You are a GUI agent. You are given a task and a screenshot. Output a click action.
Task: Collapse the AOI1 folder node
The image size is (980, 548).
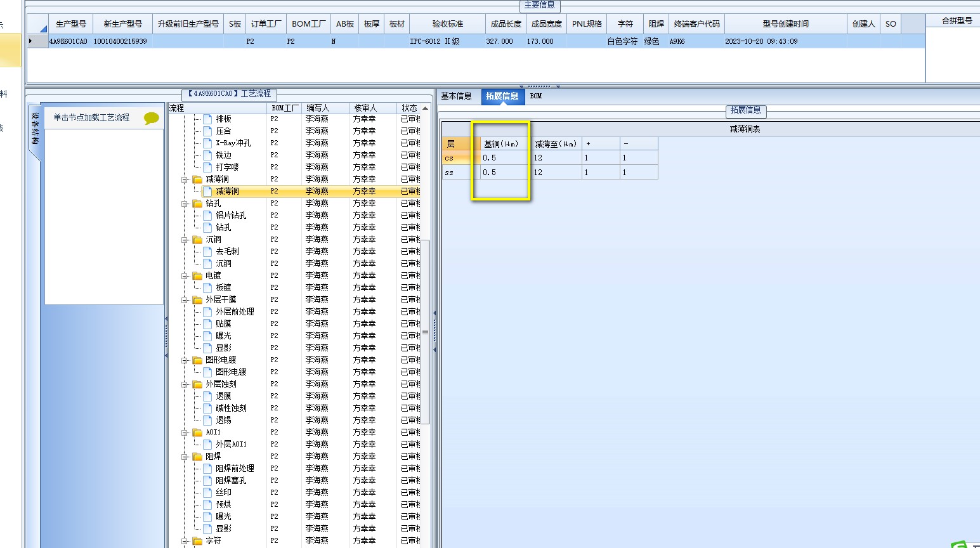[x=185, y=433]
